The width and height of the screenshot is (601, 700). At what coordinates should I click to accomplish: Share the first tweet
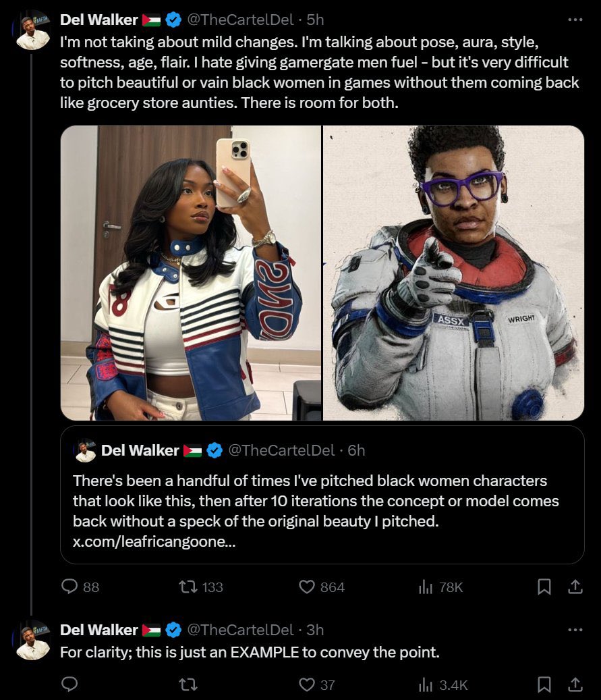click(x=575, y=587)
